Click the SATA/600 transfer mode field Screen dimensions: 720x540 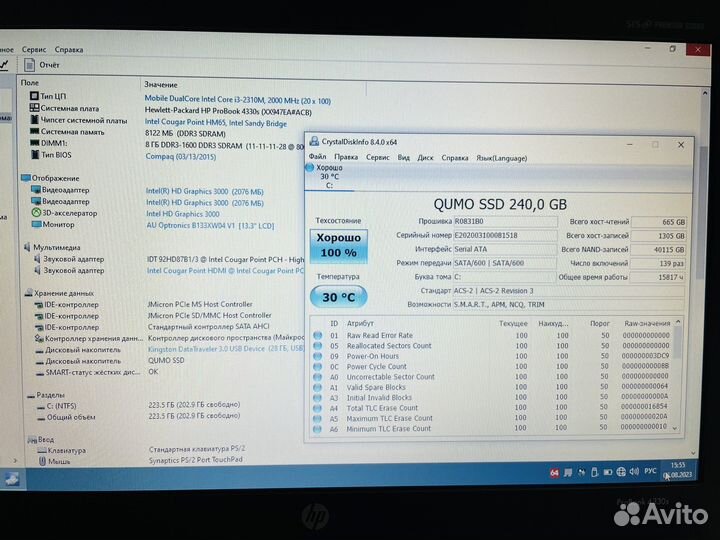[x=505, y=263]
